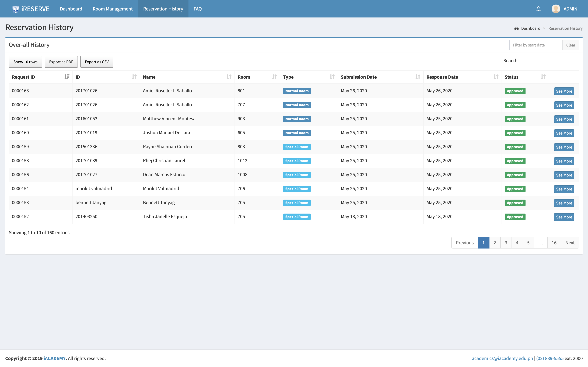This screenshot has height=367, width=588.
Task: Go to FAQ navigation tab
Action: pos(198,9)
